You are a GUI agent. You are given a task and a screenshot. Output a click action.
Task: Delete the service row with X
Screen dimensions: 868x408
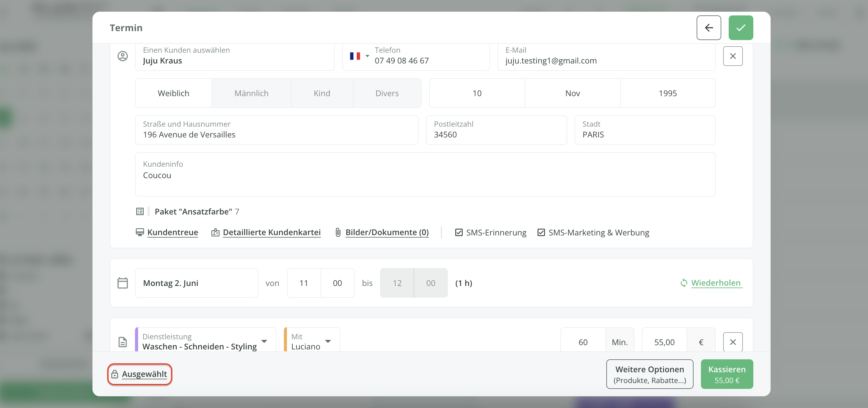[x=733, y=342]
